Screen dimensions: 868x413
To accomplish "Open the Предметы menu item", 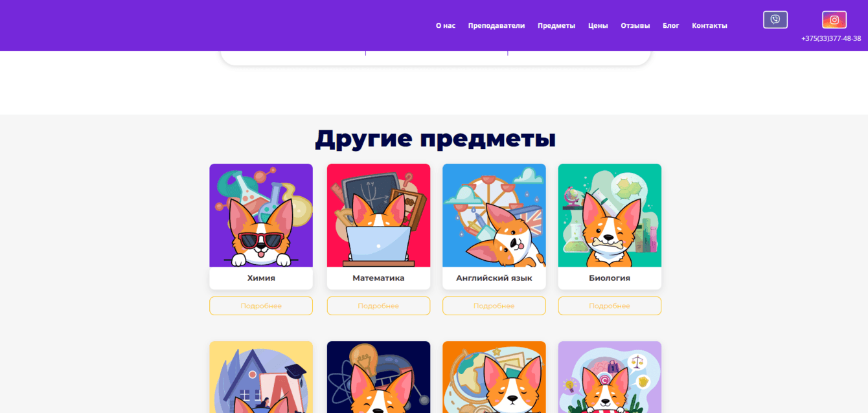I will pos(556,25).
